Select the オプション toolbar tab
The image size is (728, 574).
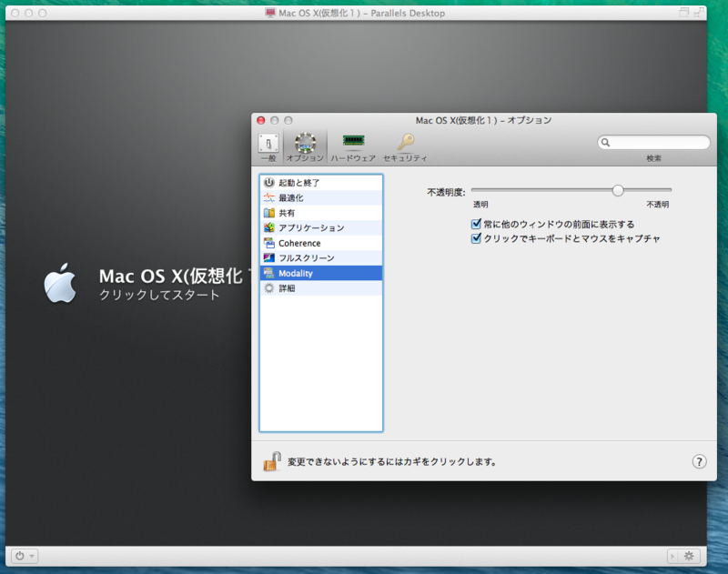pyautogui.click(x=305, y=148)
